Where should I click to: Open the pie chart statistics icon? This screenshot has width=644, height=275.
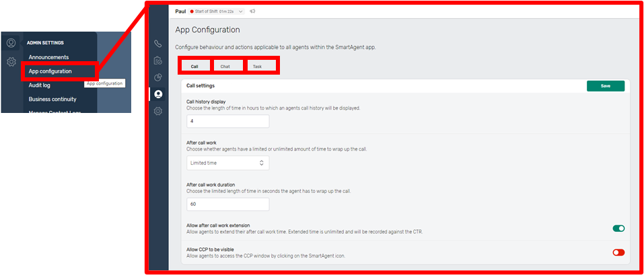pyautogui.click(x=157, y=77)
